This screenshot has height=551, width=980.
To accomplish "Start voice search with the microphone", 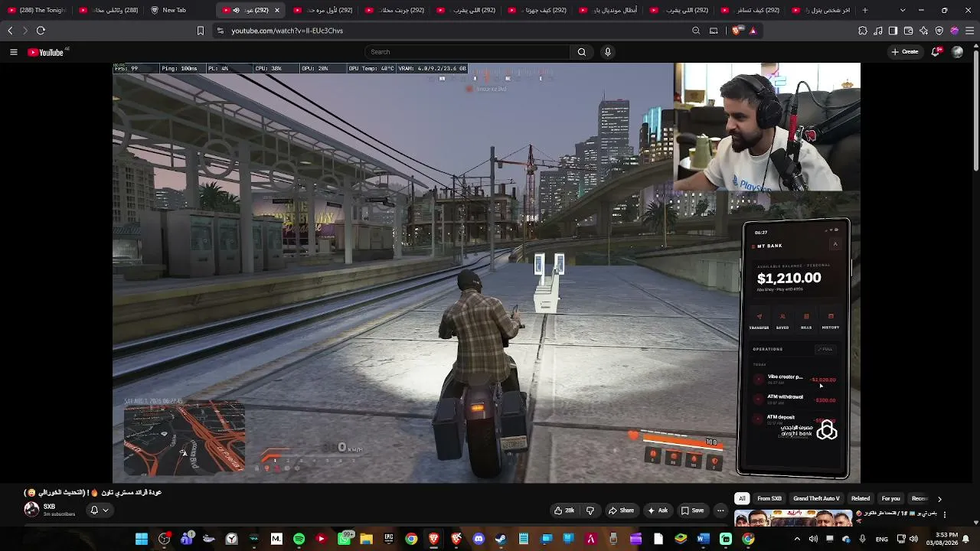I will (x=608, y=52).
